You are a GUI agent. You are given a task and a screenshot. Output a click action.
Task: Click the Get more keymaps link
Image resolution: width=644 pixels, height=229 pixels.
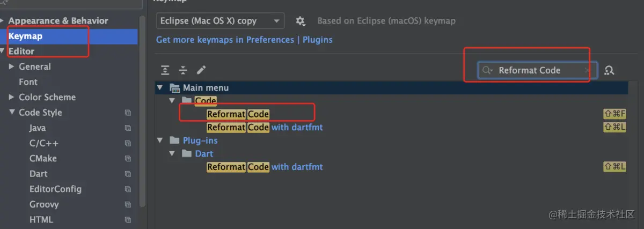(225, 40)
